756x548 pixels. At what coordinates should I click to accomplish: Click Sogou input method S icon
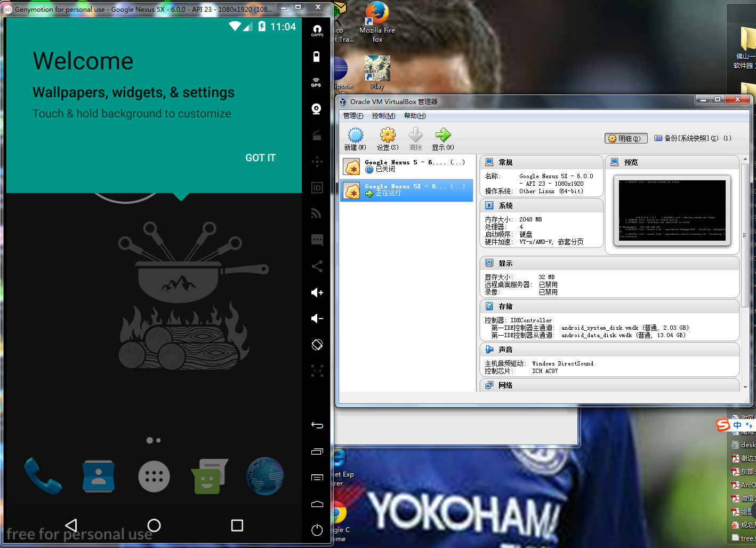coord(723,425)
